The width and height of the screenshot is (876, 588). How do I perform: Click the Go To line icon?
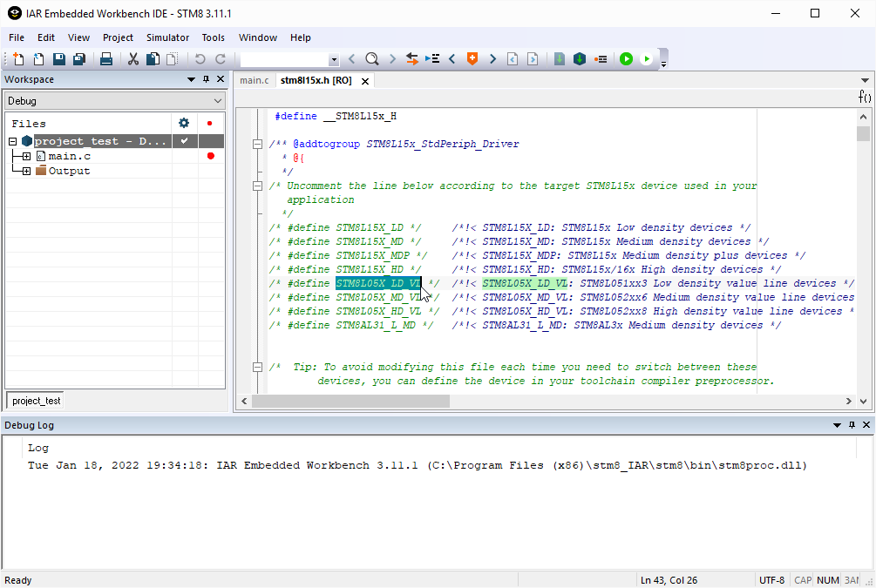point(432,58)
